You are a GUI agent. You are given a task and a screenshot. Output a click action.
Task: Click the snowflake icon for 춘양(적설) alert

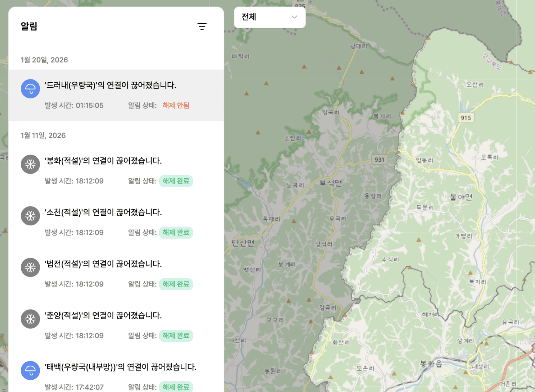coord(30,319)
